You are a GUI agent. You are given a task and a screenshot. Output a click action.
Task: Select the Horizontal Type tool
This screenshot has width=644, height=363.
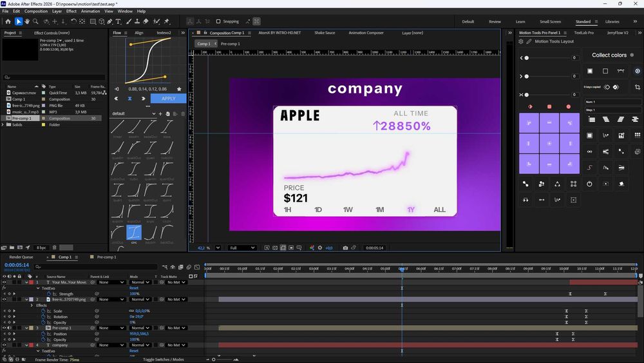coord(118,21)
